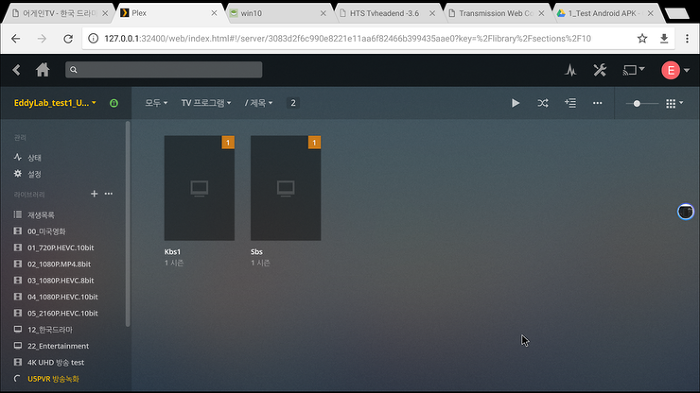
Task: Adjust the poster size slider
Action: [x=642, y=104]
